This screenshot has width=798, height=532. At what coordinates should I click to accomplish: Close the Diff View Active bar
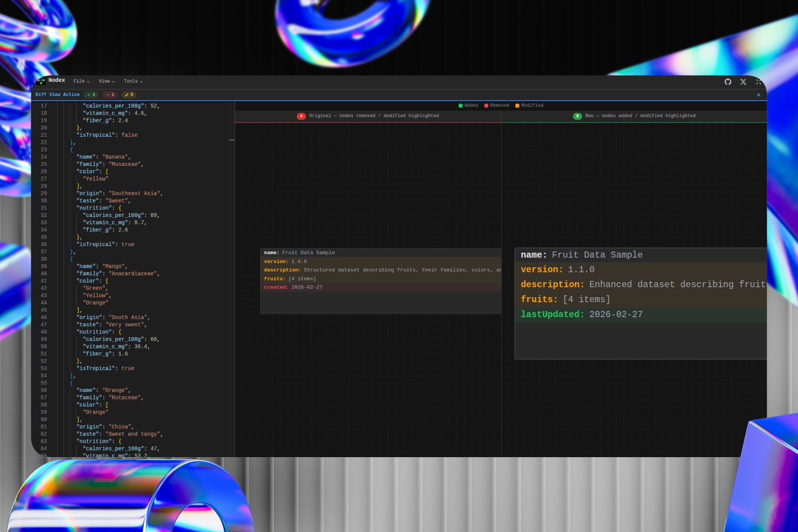pos(759,95)
